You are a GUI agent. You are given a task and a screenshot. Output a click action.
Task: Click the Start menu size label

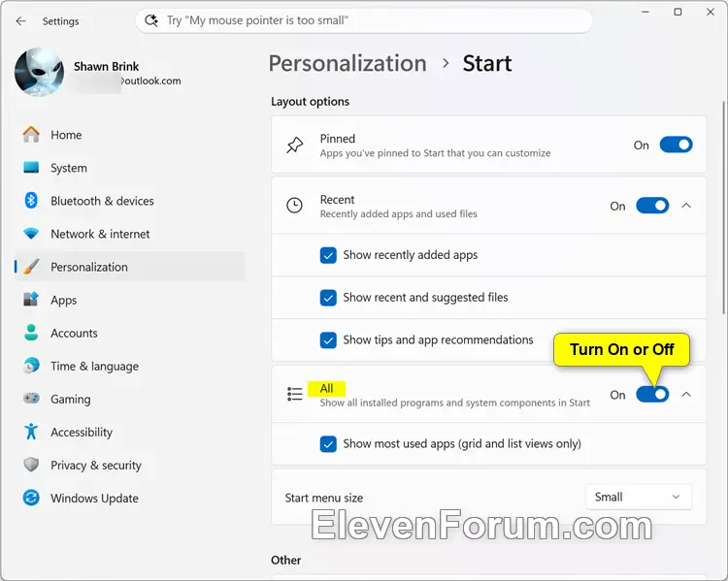pos(324,498)
